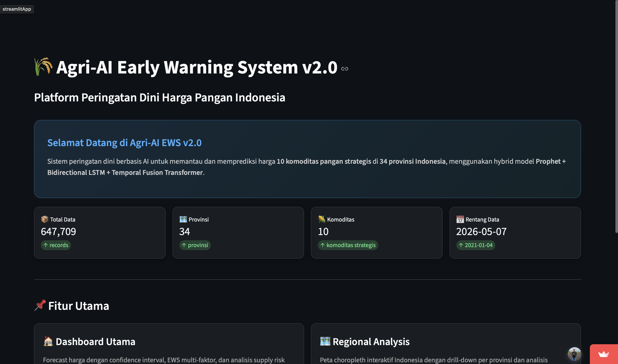The image size is (618, 364).
Task: Click the map icon beside Provinsi
Action: pos(183,219)
